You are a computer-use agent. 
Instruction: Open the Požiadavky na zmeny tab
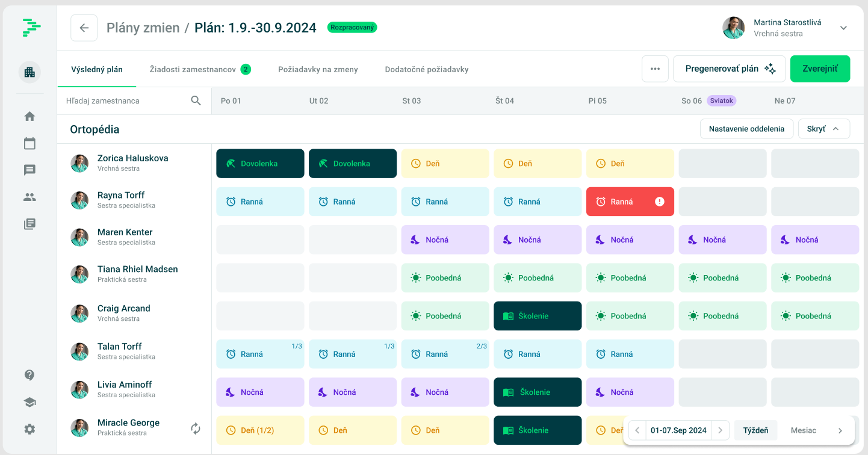point(318,69)
